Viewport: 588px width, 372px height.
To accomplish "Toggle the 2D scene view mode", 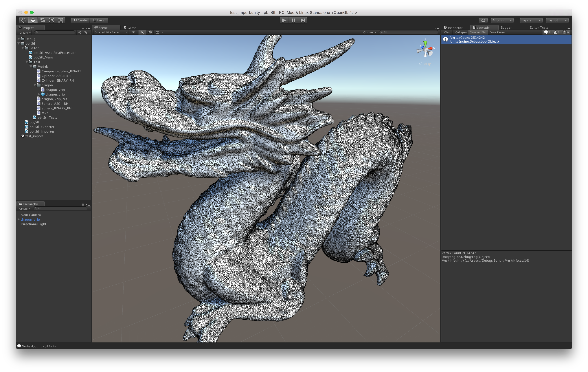I will coord(133,32).
